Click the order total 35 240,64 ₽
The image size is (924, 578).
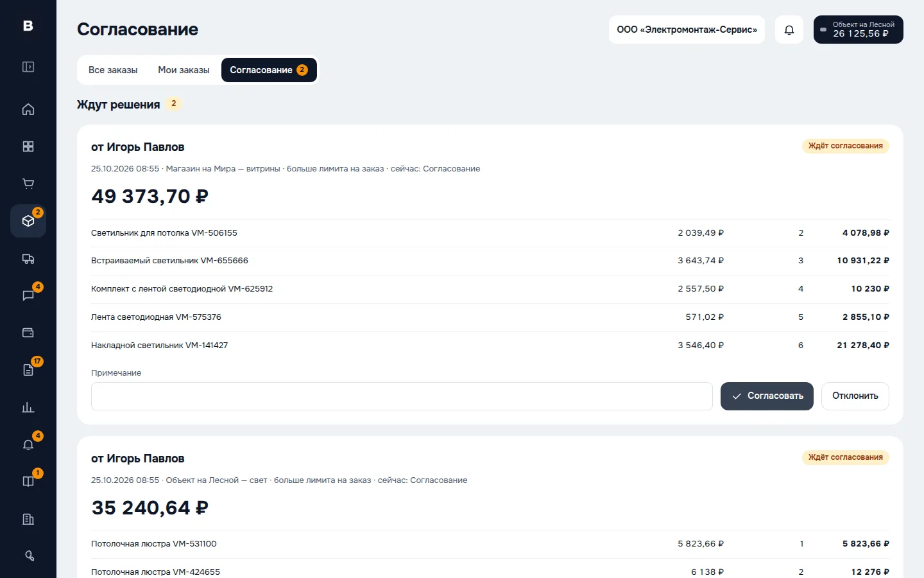pyautogui.click(x=150, y=508)
